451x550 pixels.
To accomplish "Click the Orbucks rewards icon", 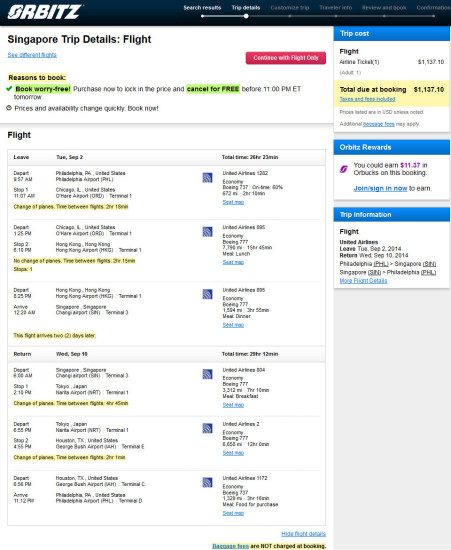I will tap(343, 169).
